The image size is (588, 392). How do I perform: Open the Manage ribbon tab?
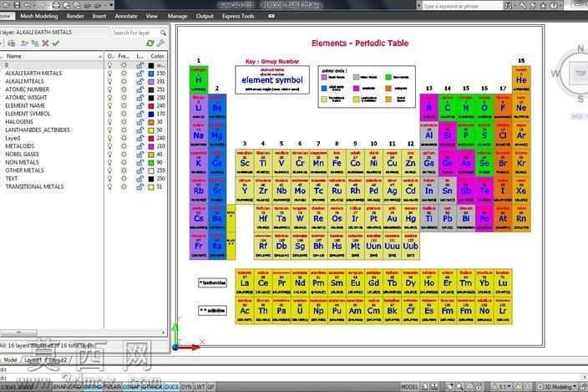coord(177,16)
